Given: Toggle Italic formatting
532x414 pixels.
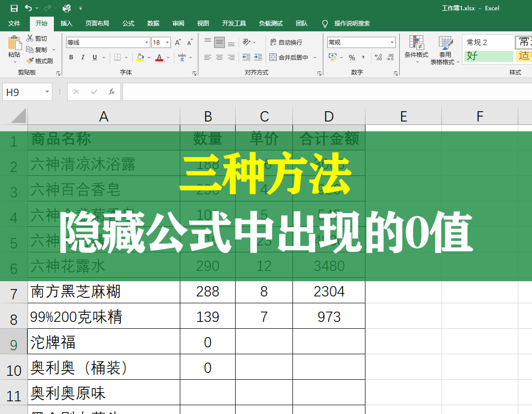Looking at the screenshot, I should point(82,57).
